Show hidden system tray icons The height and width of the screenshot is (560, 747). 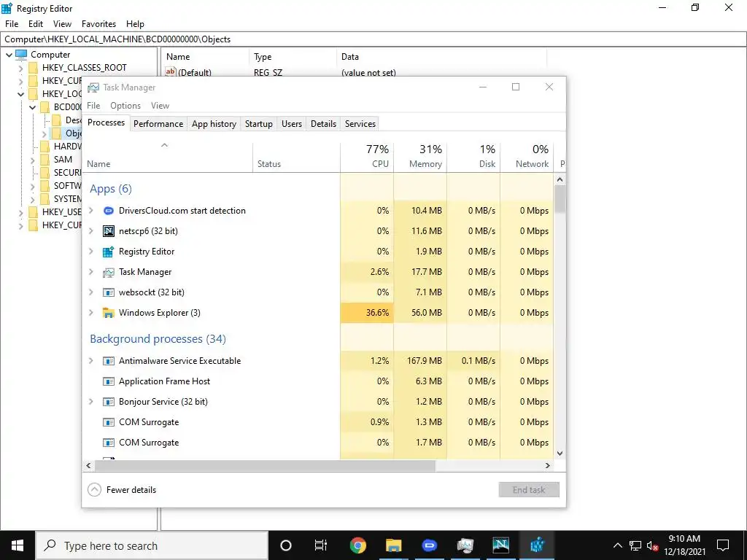[x=617, y=545]
